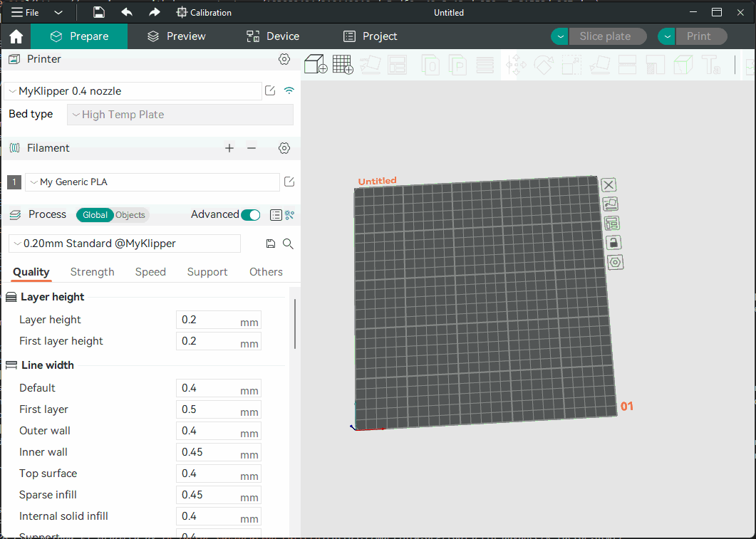Toggle the Advanced mode switch
756x539 pixels.
coord(250,215)
